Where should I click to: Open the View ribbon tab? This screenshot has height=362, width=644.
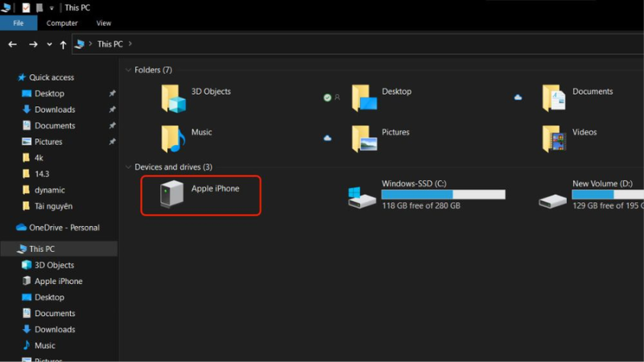(104, 23)
